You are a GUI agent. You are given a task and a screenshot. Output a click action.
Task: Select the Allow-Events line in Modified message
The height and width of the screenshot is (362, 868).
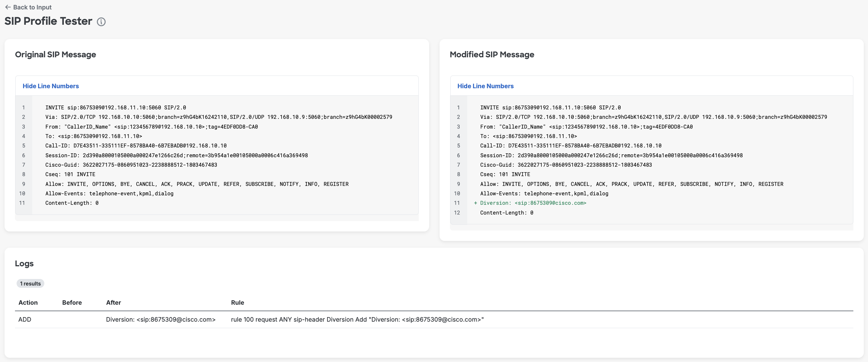click(x=544, y=193)
